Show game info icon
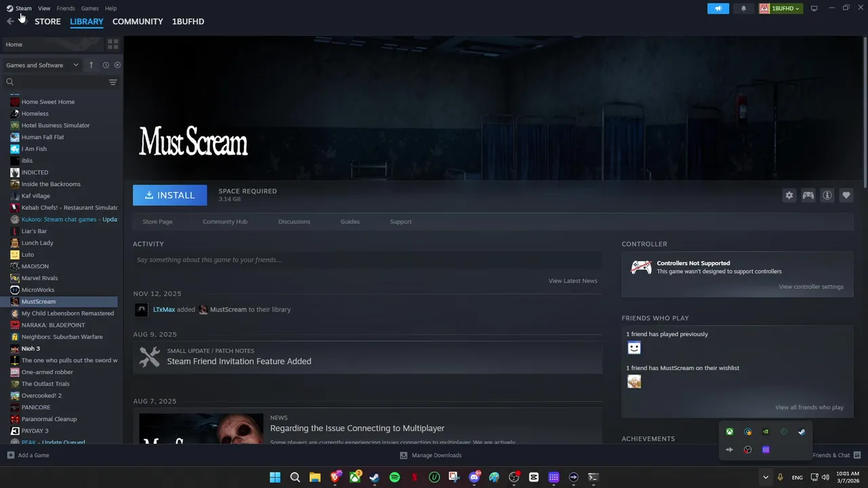This screenshot has width=868, height=488. [827, 195]
